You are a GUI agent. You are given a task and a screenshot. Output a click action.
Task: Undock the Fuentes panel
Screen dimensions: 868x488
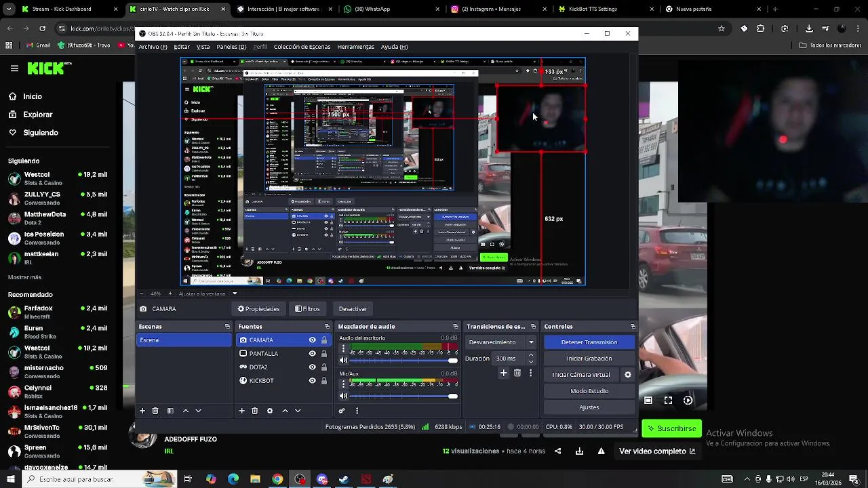pyautogui.click(x=327, y=327)
